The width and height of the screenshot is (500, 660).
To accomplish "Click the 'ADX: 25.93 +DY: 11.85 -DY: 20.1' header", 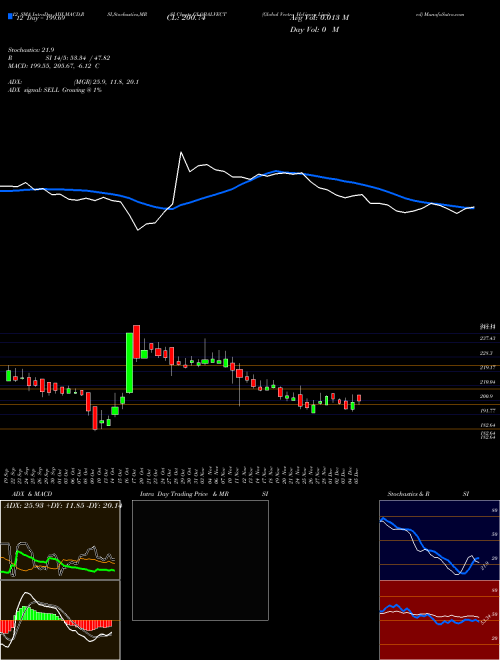I will pyautogui.click(x=63, y=506).
